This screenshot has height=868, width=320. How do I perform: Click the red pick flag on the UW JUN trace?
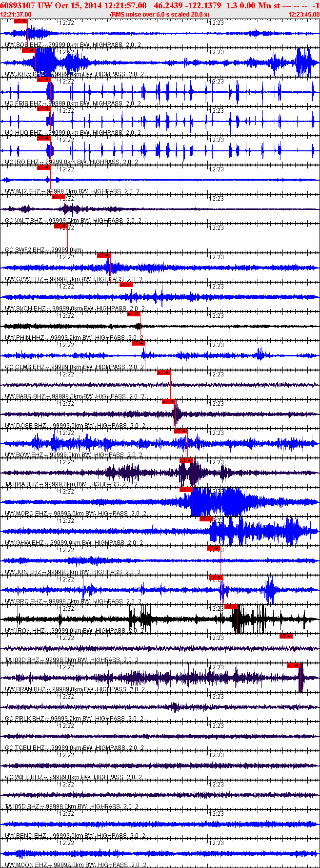214,548
